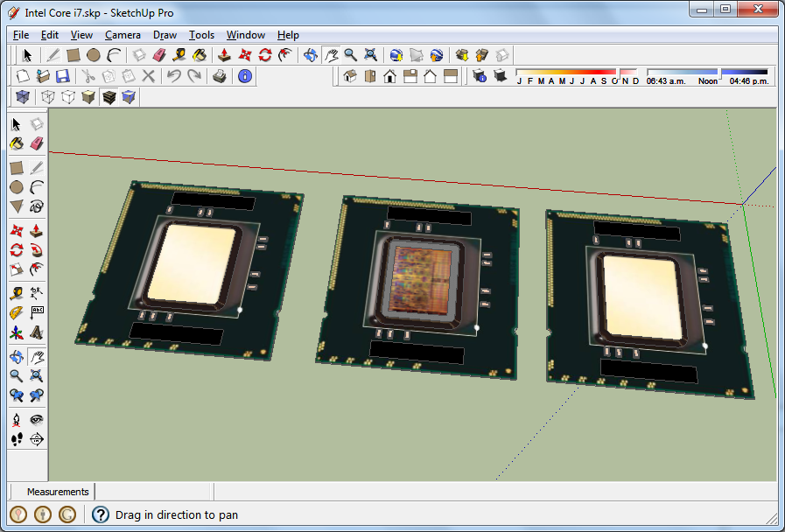The image size is (785, 532).
Task: Switch to the Back view
Action: (x=430, y=76)
